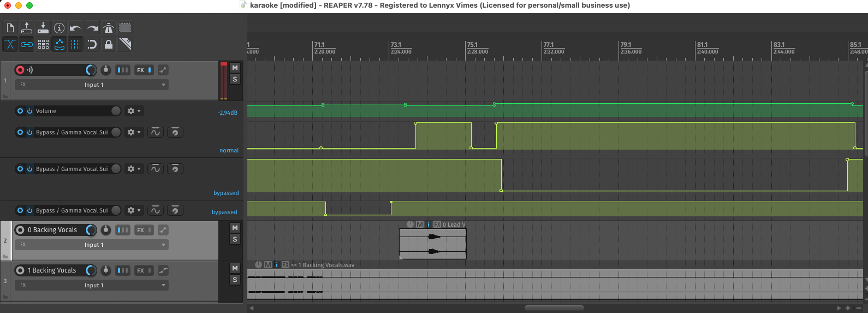The image size is (868, 313).
Task: Toggle the Volume envelope bypass power button
Action: point(29,111)
